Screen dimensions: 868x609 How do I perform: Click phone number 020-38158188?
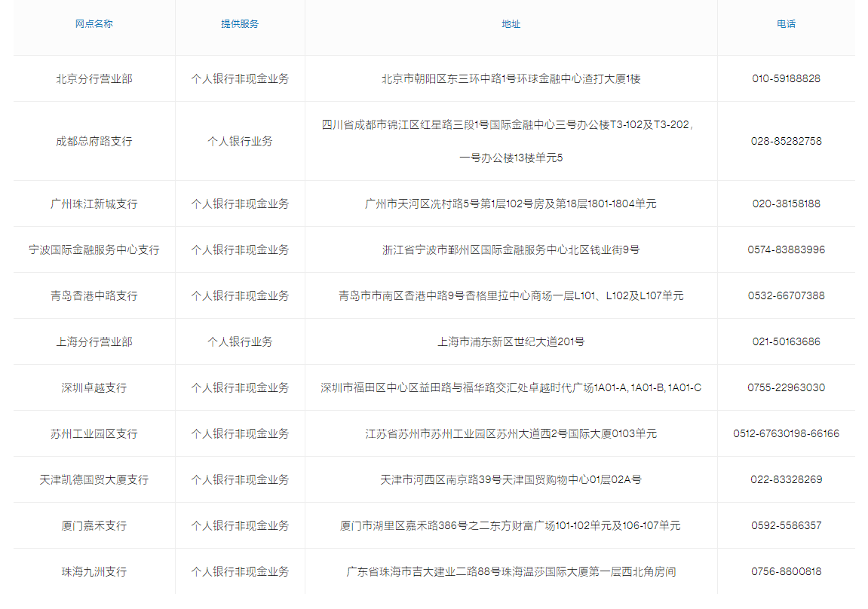pos(786,204)
